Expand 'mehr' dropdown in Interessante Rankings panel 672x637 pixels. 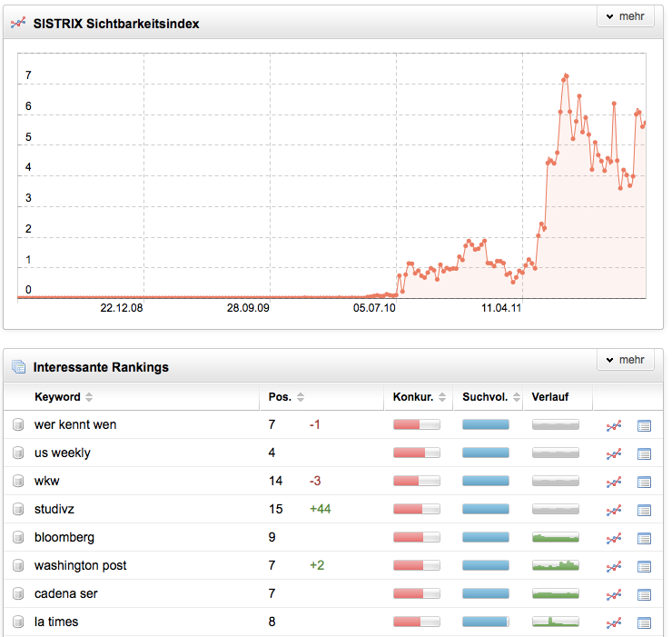tap(625, 360)
